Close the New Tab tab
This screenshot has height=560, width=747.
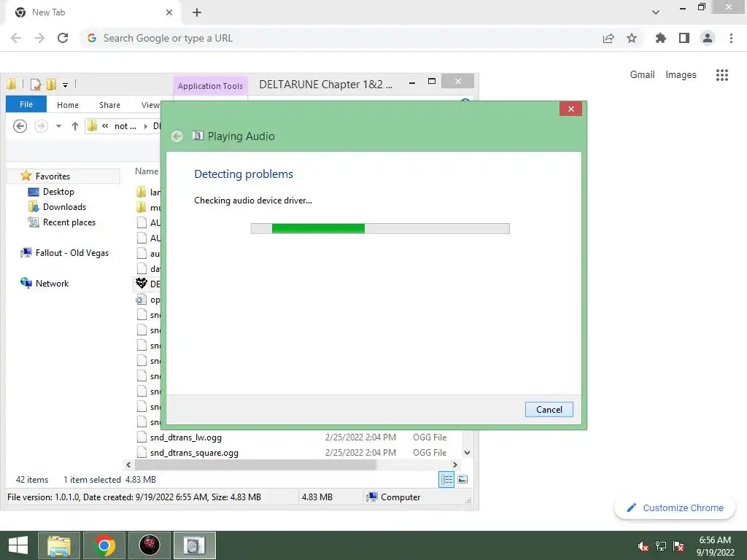(169, 12)
